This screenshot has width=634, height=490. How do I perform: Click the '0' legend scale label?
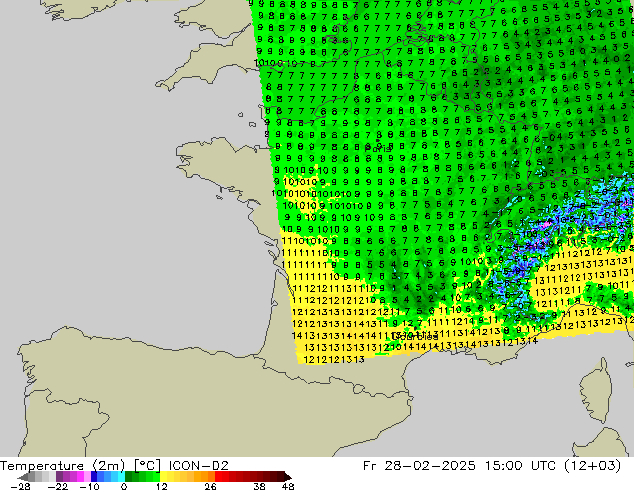[124, 486]
